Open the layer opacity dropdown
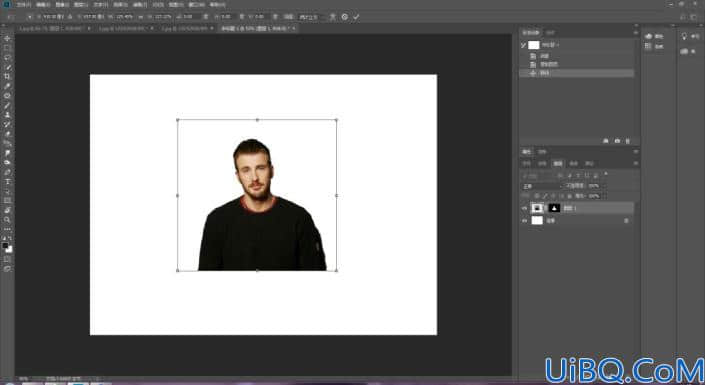705x385 pixels. click(x=594, y=186)
